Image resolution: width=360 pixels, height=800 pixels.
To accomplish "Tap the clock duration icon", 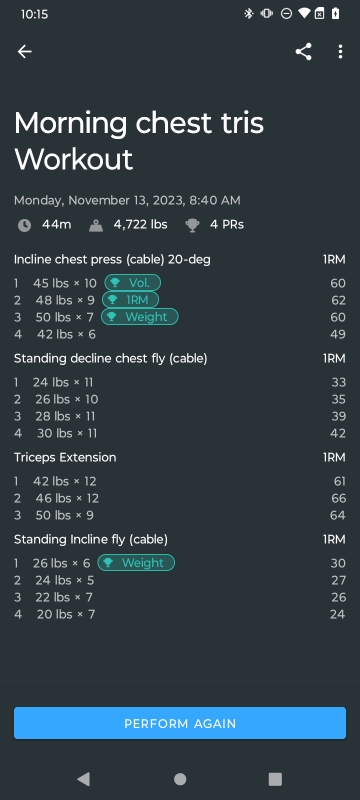I will tap(24, 225).
